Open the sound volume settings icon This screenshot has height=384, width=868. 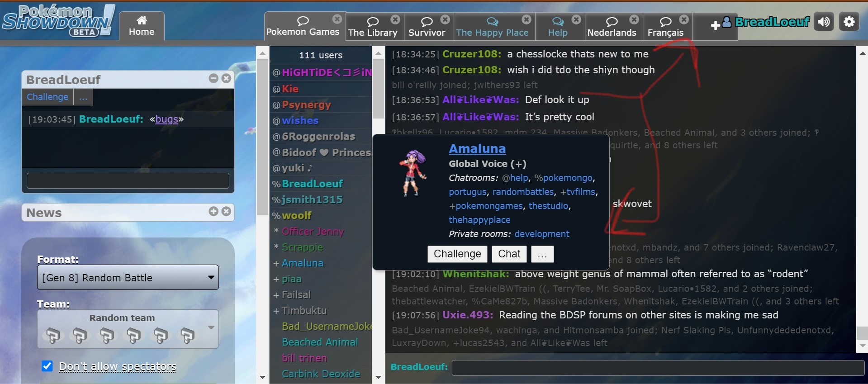(x=824, y=22)
